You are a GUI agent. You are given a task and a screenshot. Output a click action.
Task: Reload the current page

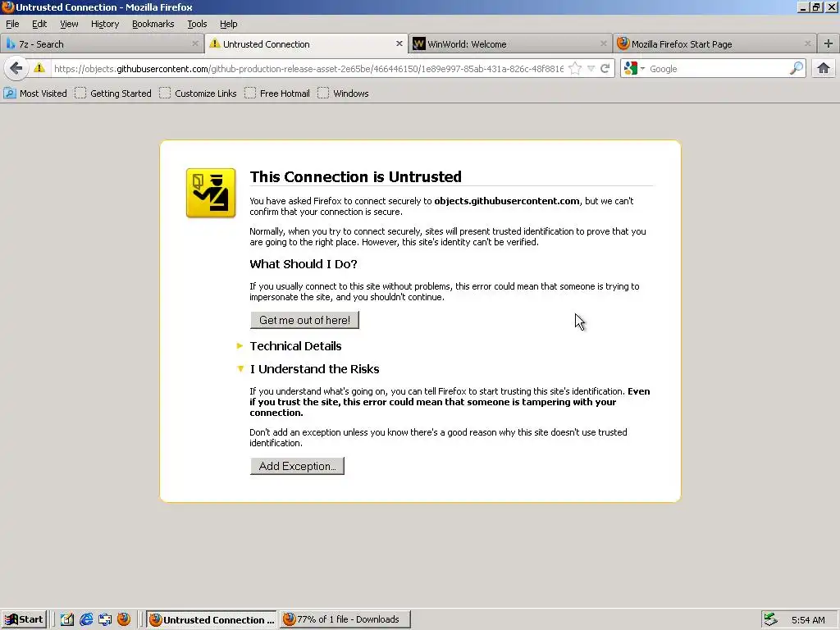coord(605,69)
